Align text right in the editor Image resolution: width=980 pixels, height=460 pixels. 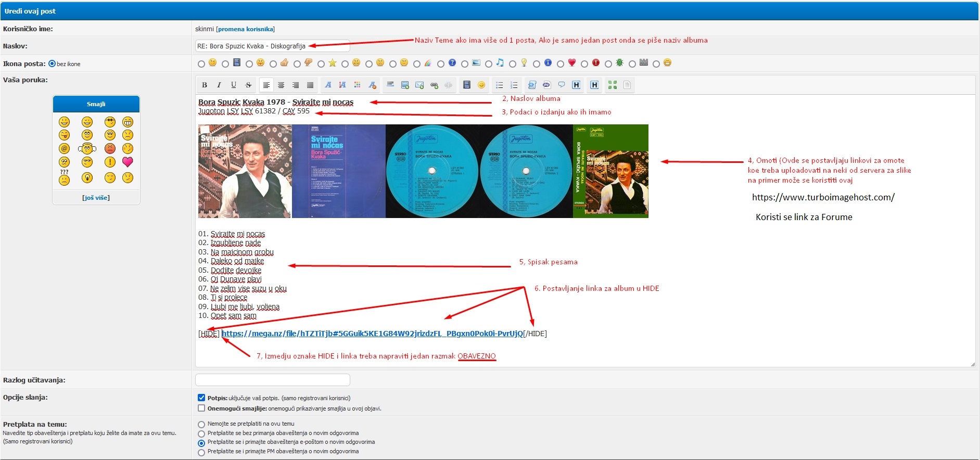click(296, 85)
